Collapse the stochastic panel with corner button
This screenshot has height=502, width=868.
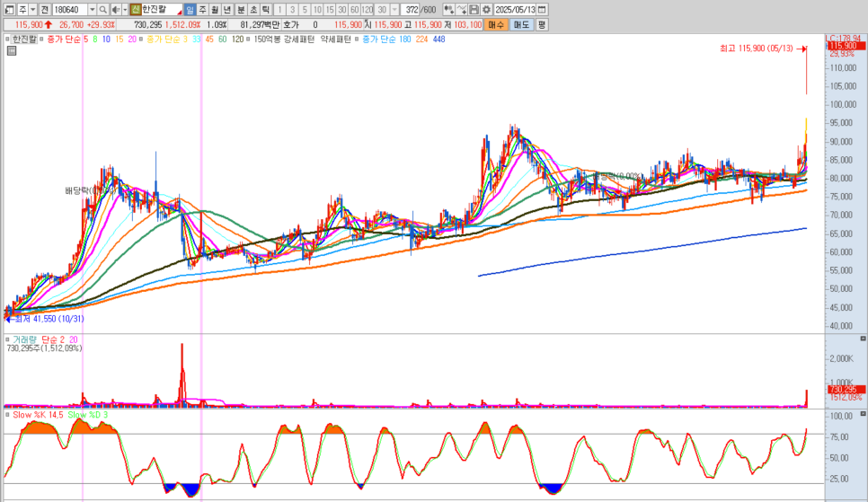click(863, 413)
